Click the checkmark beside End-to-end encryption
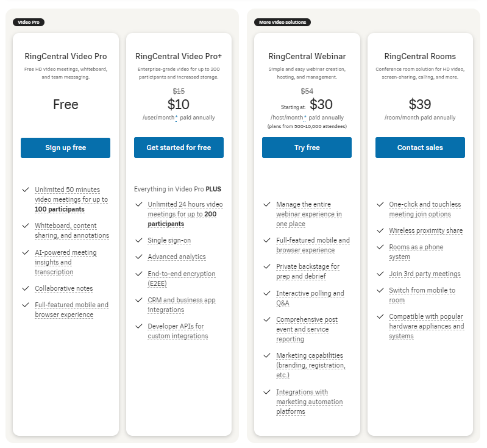The image size is (487, 448). pos(138,274)
